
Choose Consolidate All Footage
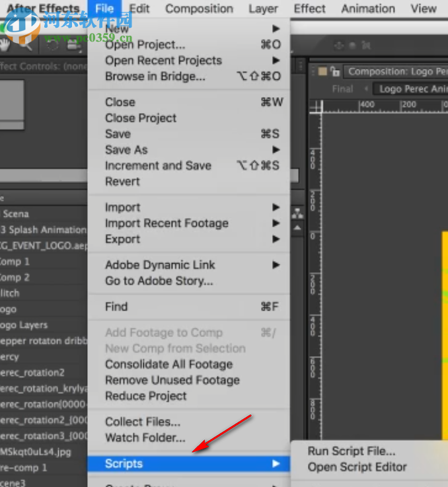pyautogui.click(x=189, y=364)
